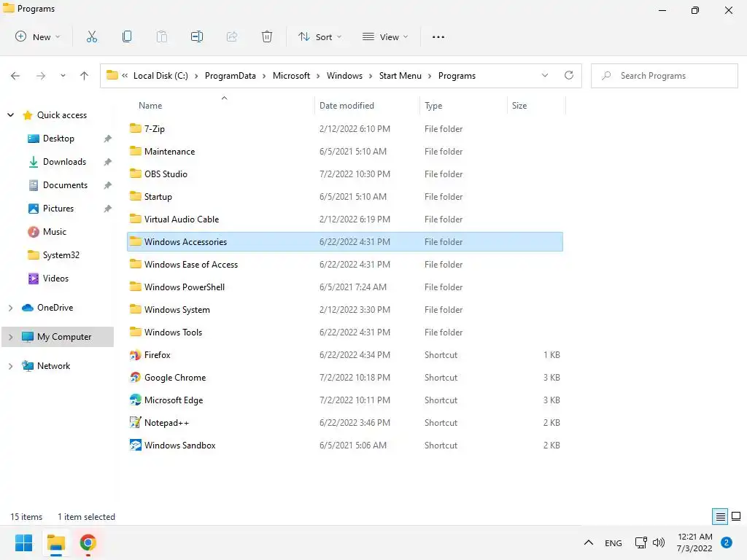Switch to large icons view in status bar
The width and height of the screenshot is (747, 560).
tap(736, 516)
